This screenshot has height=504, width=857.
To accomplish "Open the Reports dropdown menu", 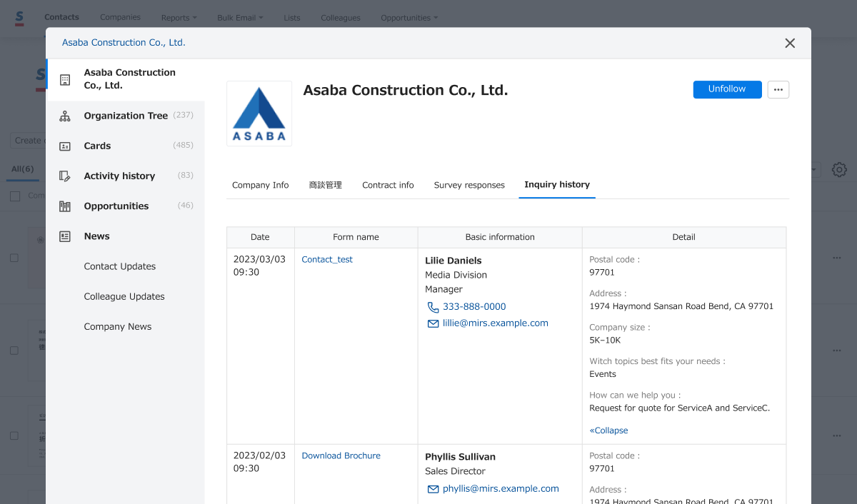I will (x=179, y=18).
